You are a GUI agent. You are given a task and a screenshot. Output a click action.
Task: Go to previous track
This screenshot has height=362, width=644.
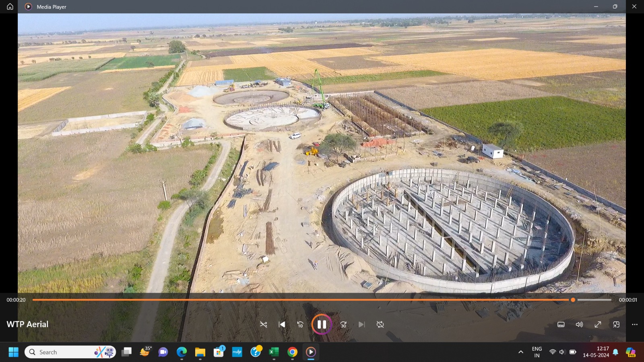coord(282,324)
